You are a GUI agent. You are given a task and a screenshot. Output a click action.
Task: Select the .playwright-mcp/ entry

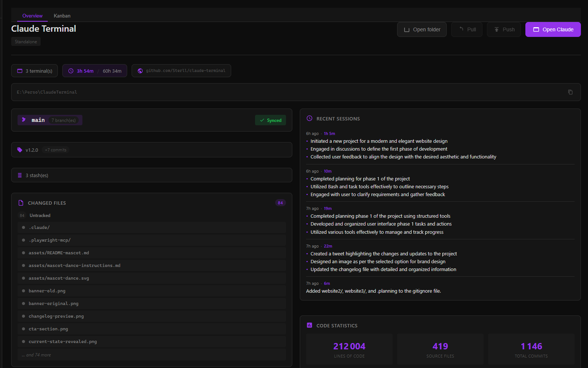tap(152, 240)
